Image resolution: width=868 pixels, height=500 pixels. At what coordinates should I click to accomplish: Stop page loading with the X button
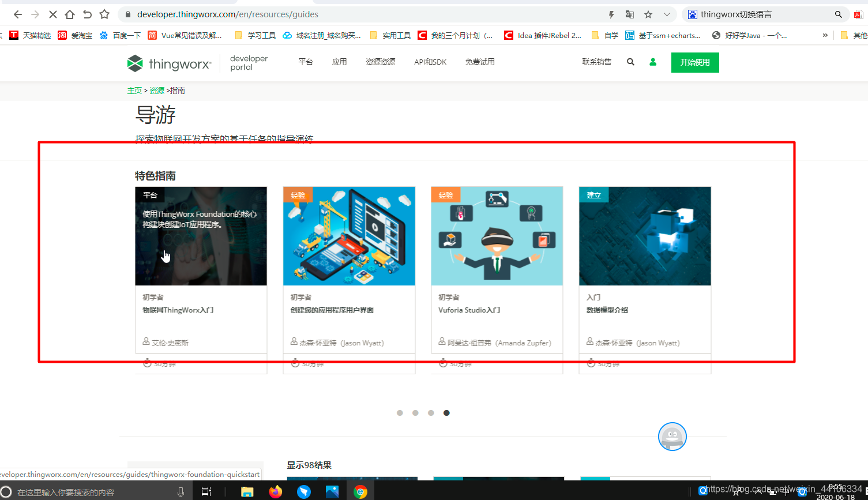pos(52,14)
